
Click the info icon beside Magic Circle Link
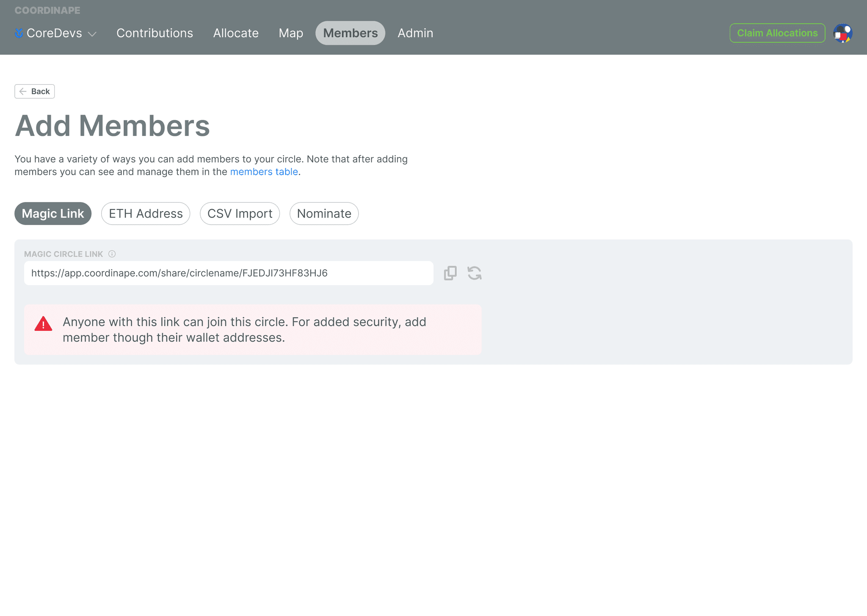(x=112, y=254)
